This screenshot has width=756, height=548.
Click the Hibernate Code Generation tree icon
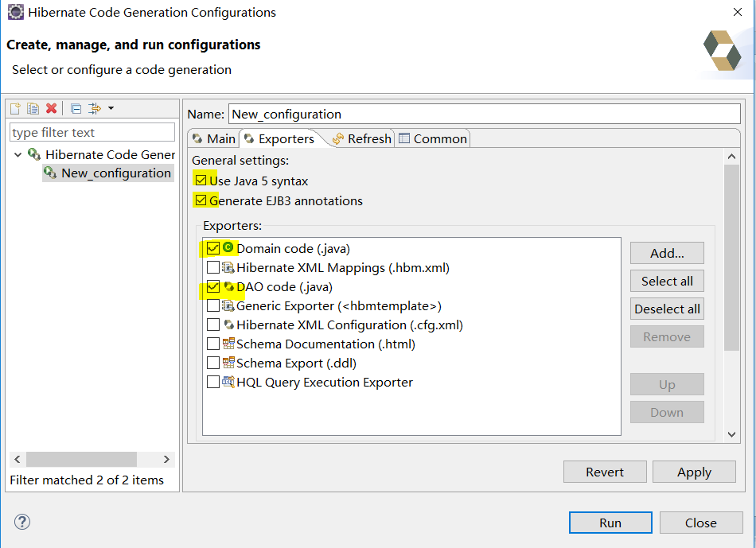33,154
